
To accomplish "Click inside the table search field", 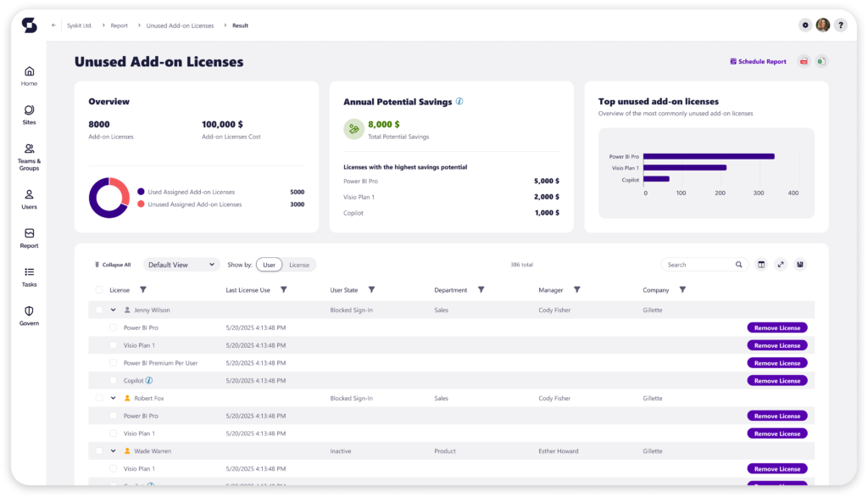I will click(x=695, y=264).
